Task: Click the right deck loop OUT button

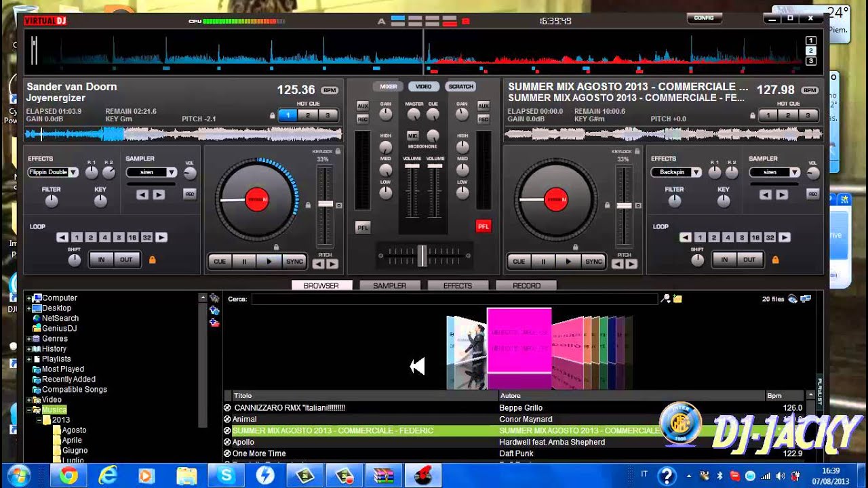Action: [749, 260]
